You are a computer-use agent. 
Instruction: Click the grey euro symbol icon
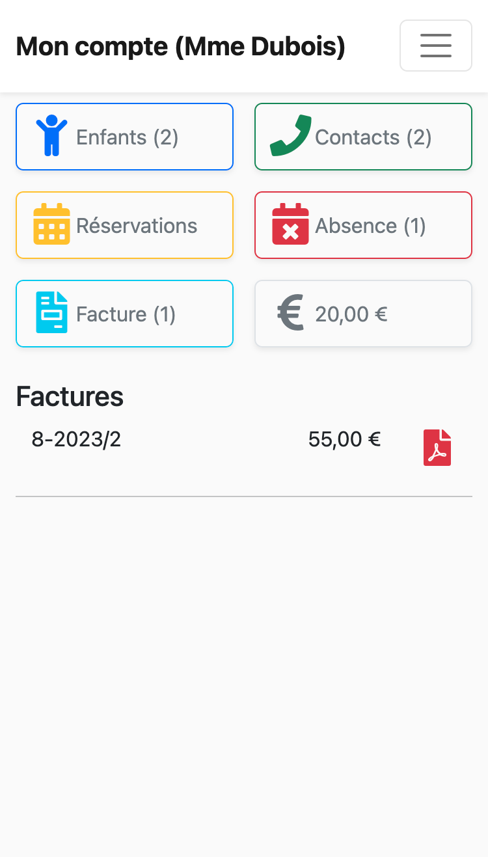click(x=290, y=313)
